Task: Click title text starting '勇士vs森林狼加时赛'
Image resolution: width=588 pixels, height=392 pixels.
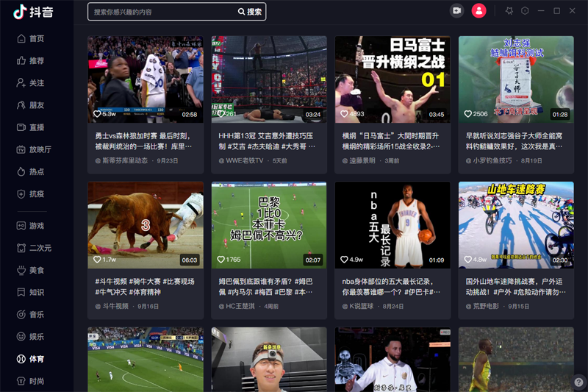Action: click(x=143, y=141)
